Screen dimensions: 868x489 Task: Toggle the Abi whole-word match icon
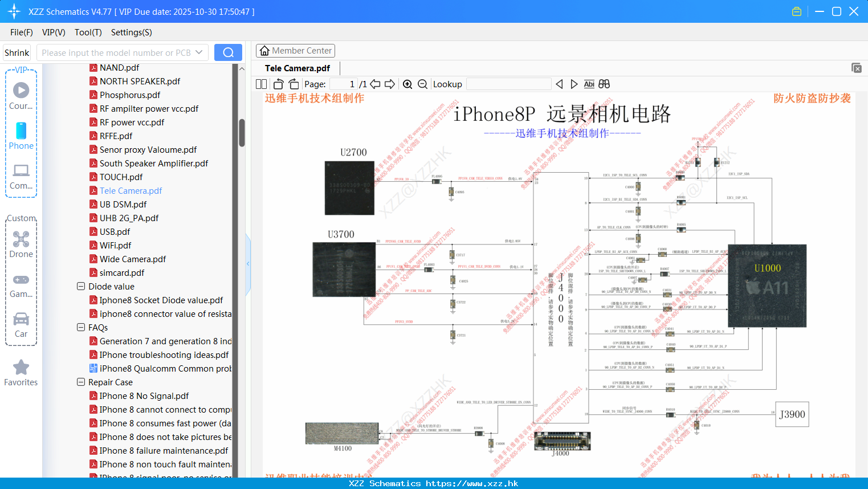(589, 84)
